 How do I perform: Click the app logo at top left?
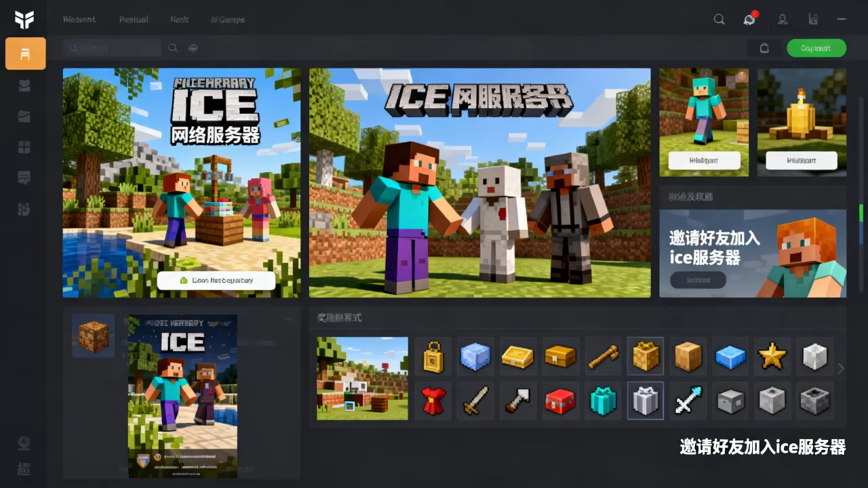[24, 20]
